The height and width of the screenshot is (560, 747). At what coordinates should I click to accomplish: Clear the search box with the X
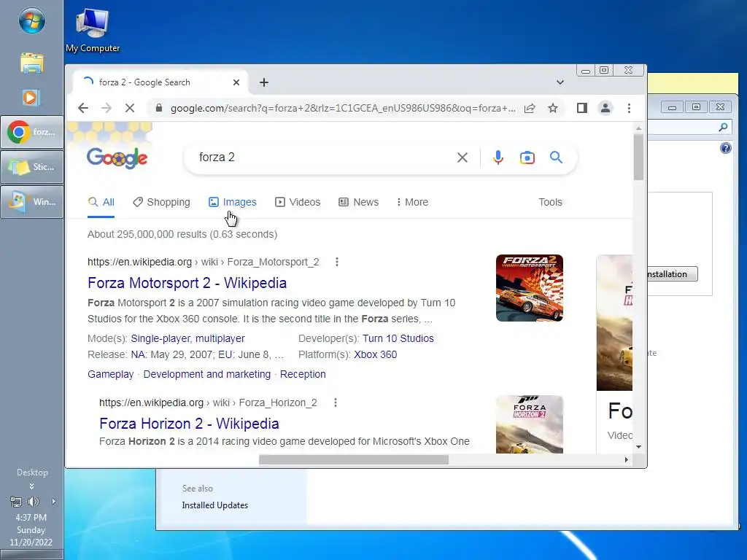[x=462, y=157]
